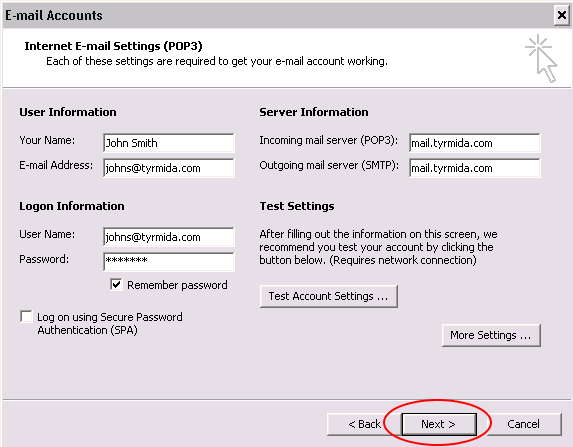Click the 'After filling out the information' paragraph
Viewport: 573px width, 447px height.
(378, 247)
